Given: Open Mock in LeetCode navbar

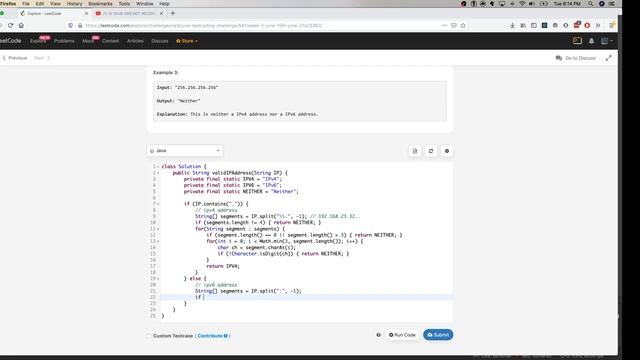Looking at the screenshot, I should pyautogui.click(x=88, y=41).
